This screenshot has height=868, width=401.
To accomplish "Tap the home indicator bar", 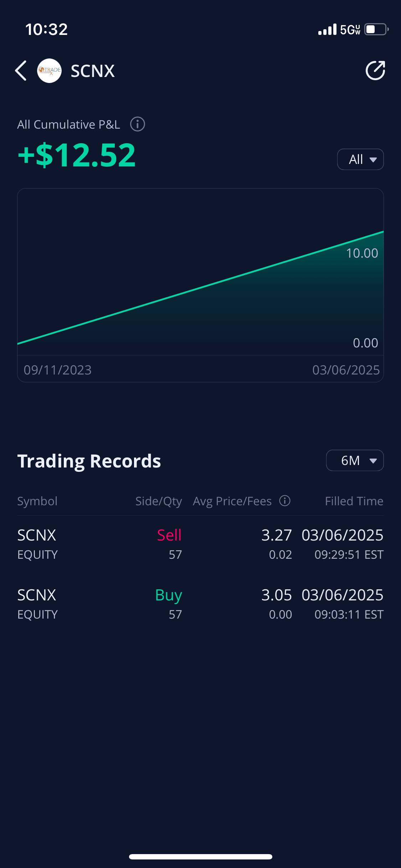I will 200,857.
